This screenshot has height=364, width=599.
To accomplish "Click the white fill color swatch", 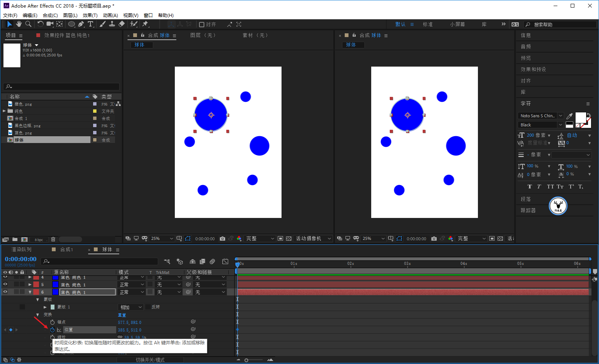I will point(580,118).
